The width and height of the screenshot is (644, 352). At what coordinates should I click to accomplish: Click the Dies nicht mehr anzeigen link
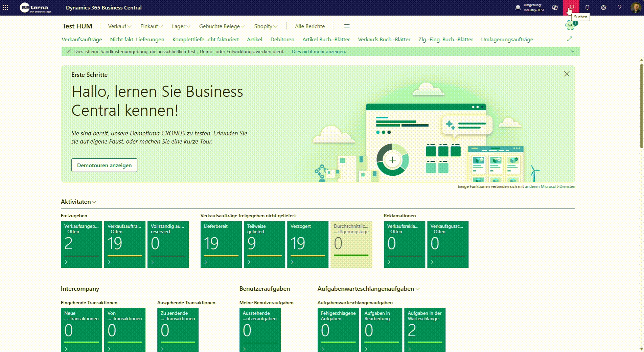[x=319, y=51]
